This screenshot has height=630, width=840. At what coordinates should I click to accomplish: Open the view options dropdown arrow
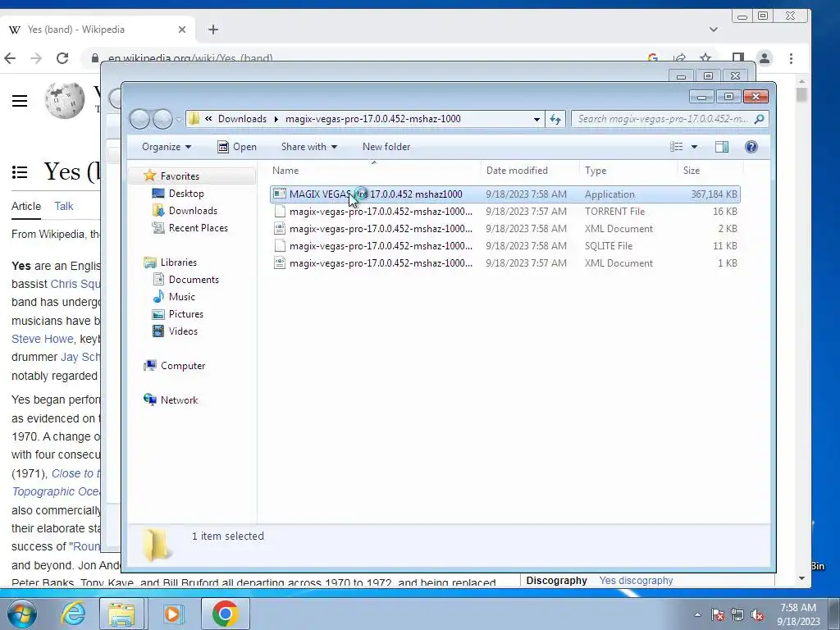click(x=694, y=147)
